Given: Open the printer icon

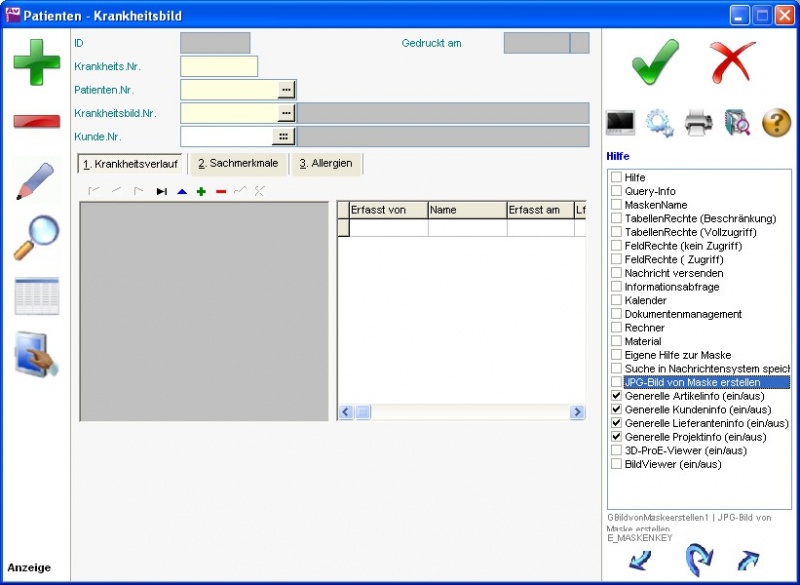Looking at the screenshot, I should pos(698,123).
